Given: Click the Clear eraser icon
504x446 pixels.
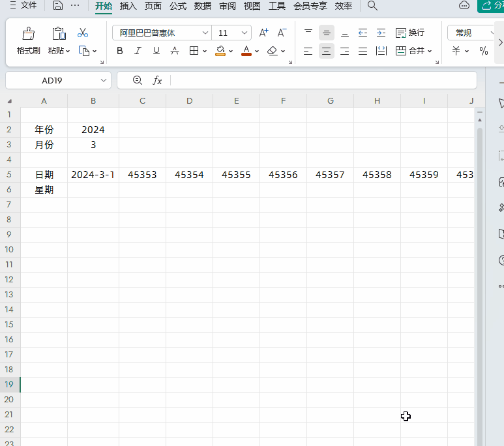Looking at the screenshot, I should [x=273, y=51].
